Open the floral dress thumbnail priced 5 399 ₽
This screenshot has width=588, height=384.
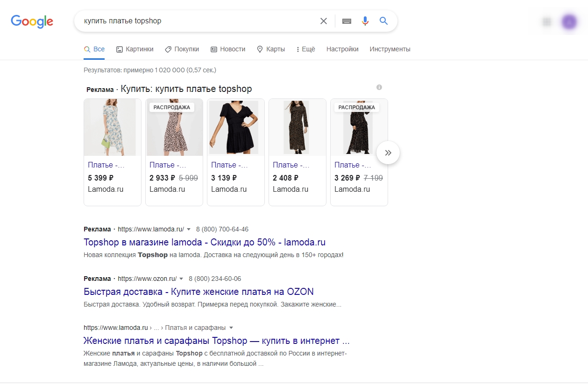click(113, 127)
